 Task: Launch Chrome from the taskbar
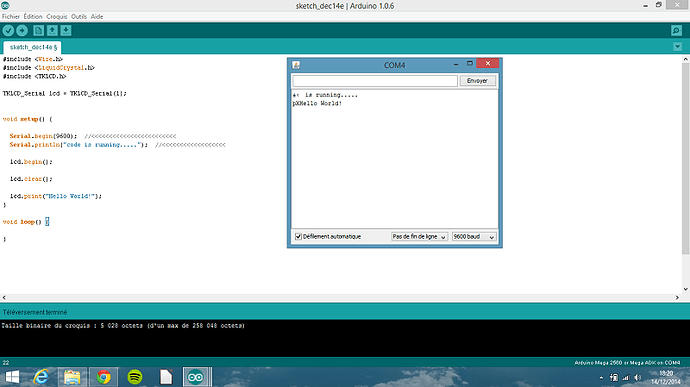(103, 377)
